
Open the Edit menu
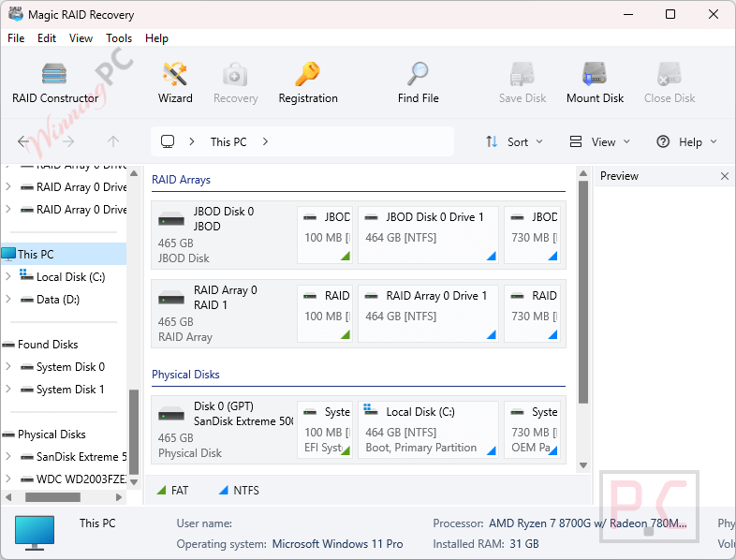[x=47, y=38]
